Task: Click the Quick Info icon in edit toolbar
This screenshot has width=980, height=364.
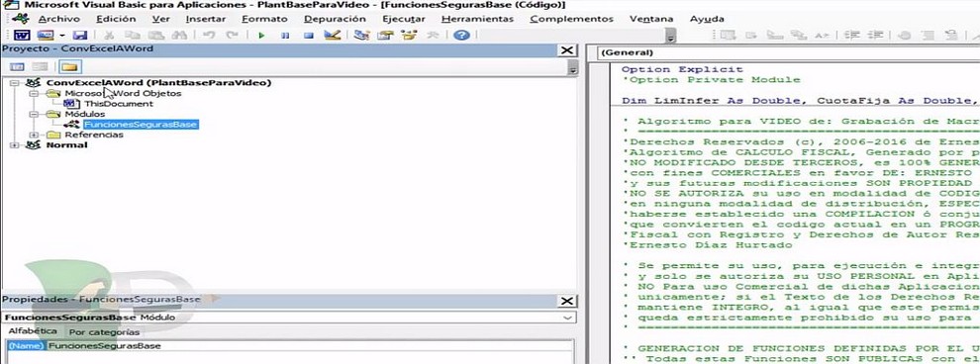Action: pos(775,36)
